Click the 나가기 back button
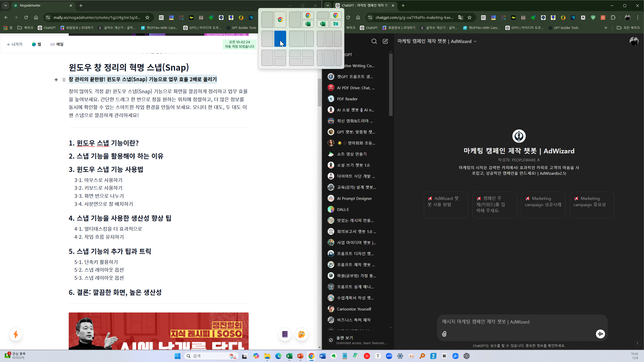Screen dimensions: 644x362 [x=15, y=44]
